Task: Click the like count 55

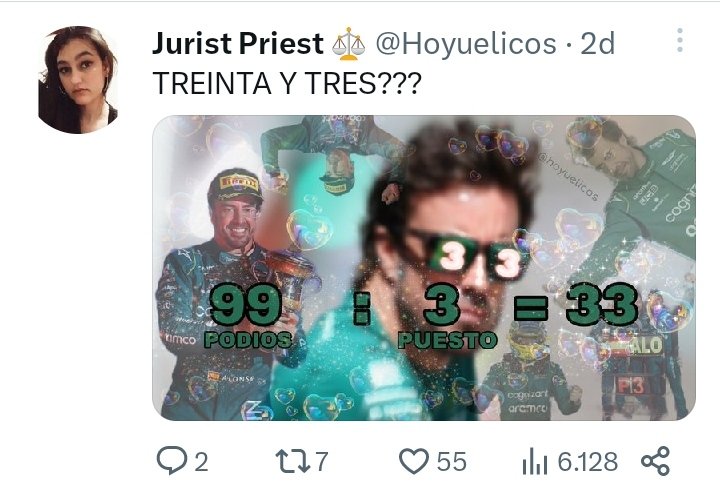Action: click(x=451, y=462)
